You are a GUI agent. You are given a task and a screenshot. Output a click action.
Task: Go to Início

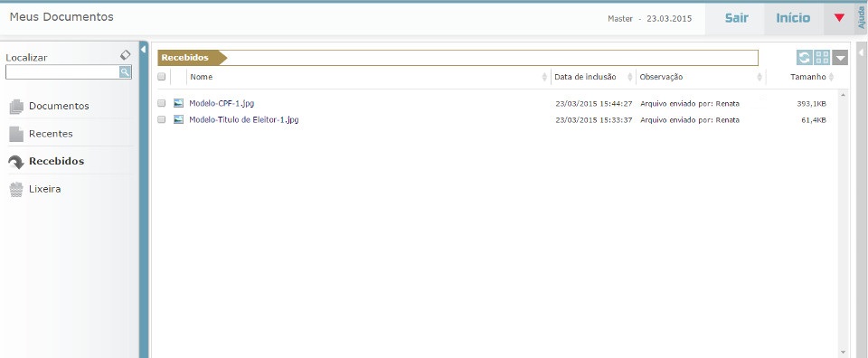coord(793,18)
